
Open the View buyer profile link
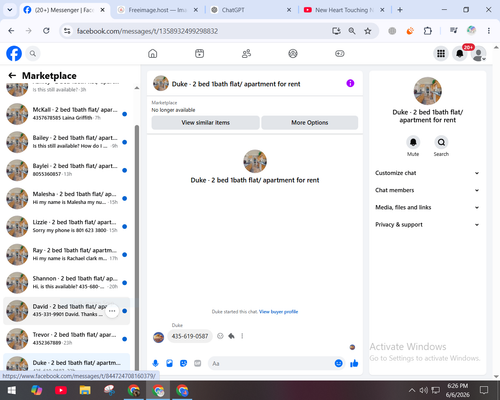coord(278,312)
